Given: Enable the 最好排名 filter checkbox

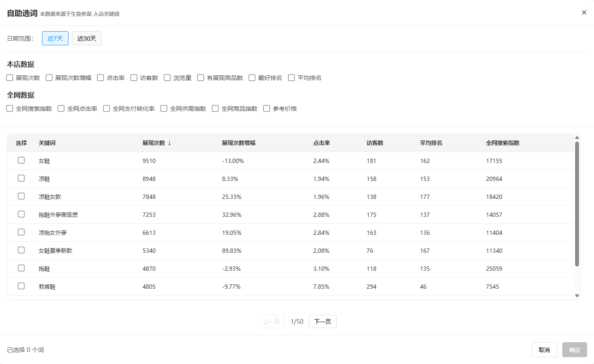Looking at the screenshot, I should click(x=252, y=78).
